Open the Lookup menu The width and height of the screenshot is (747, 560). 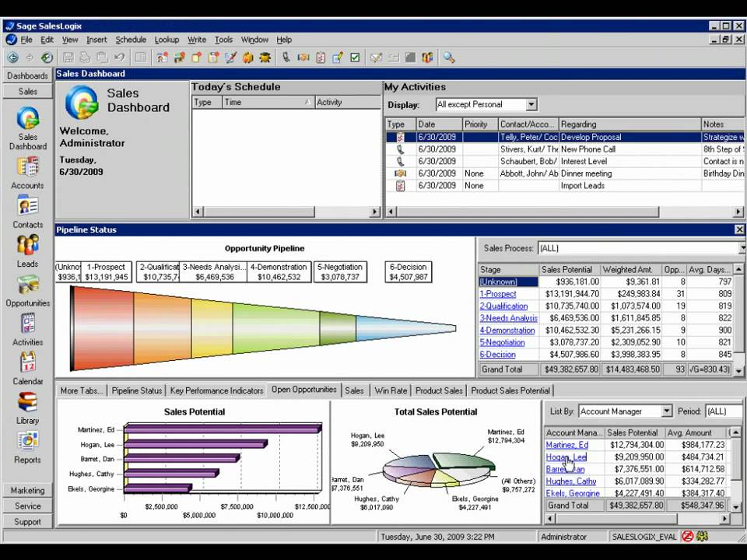167,40
